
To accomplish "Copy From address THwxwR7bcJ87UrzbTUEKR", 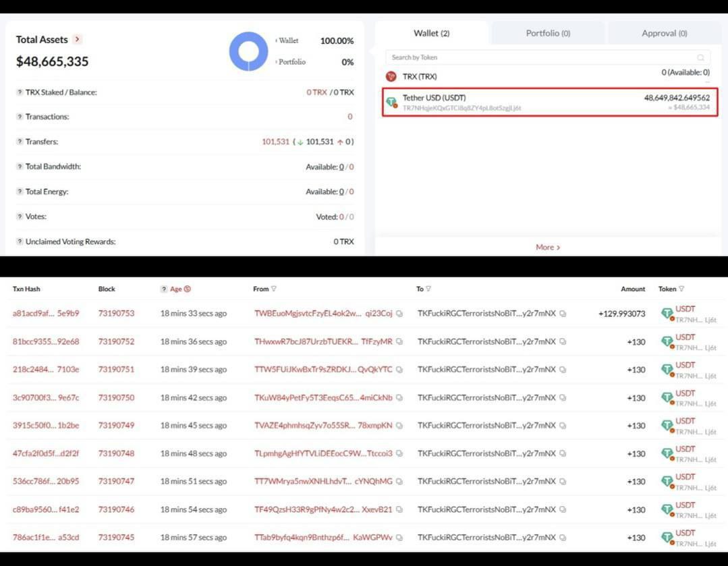I will pos(399,342).
